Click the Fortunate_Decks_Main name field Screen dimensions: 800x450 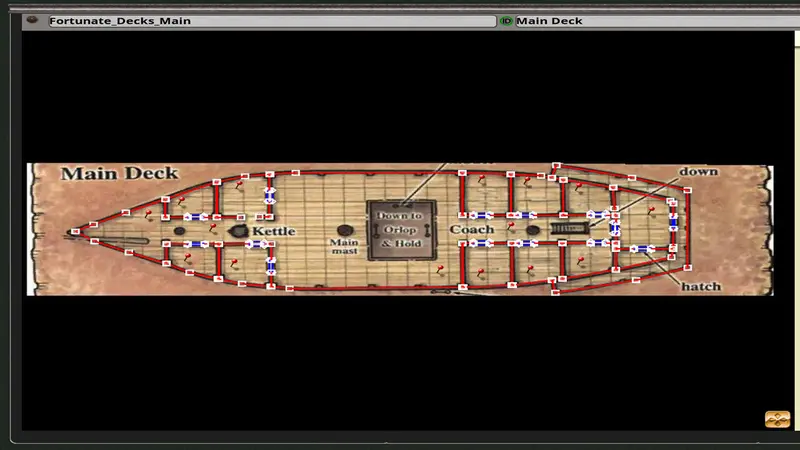pos(270,21)
